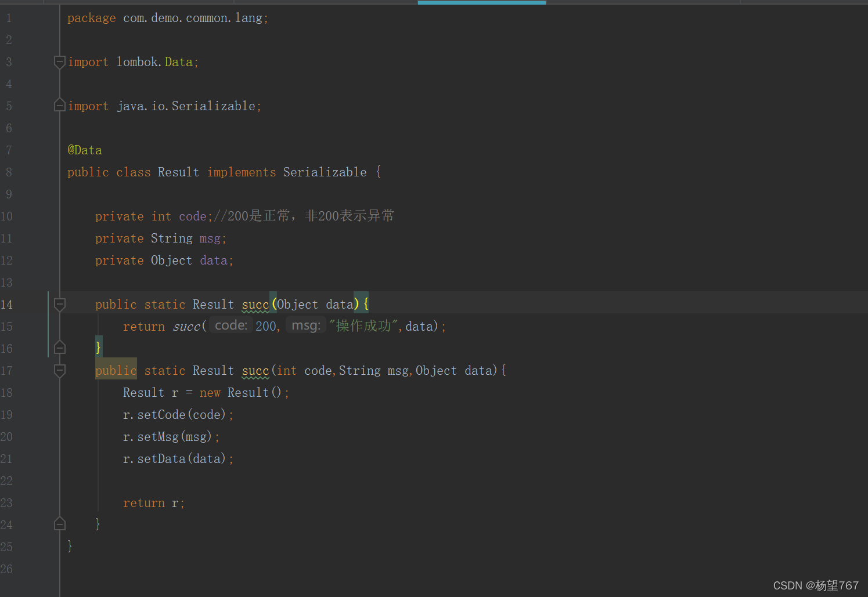Collapse the succ method fold at line 17
The image size is (868, 597).
coord(59,370)
